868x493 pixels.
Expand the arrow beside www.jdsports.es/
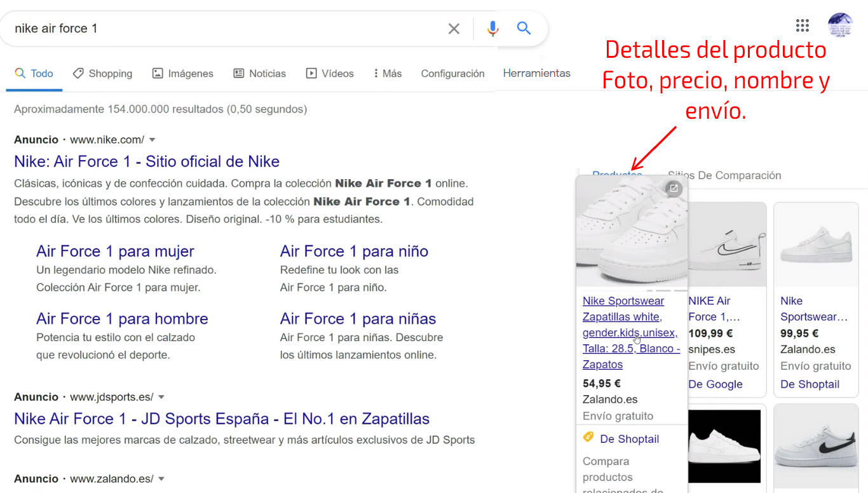pyautogui.click(x=161, y=397)
